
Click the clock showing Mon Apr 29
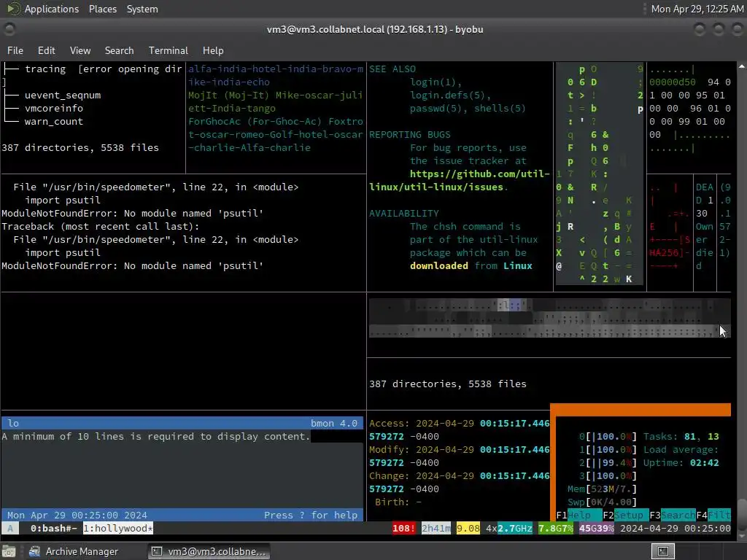click(x=697, y=9)
